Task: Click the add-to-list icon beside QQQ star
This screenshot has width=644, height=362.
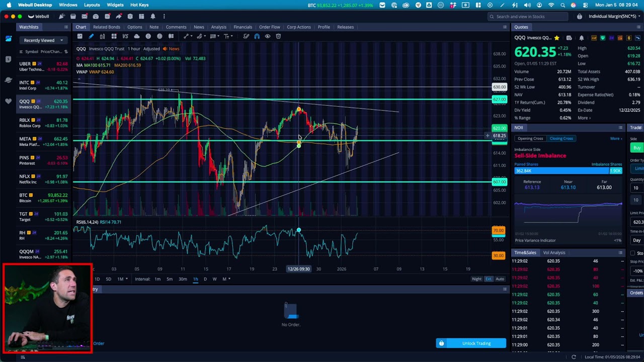Action: click(x=569, y=38)
